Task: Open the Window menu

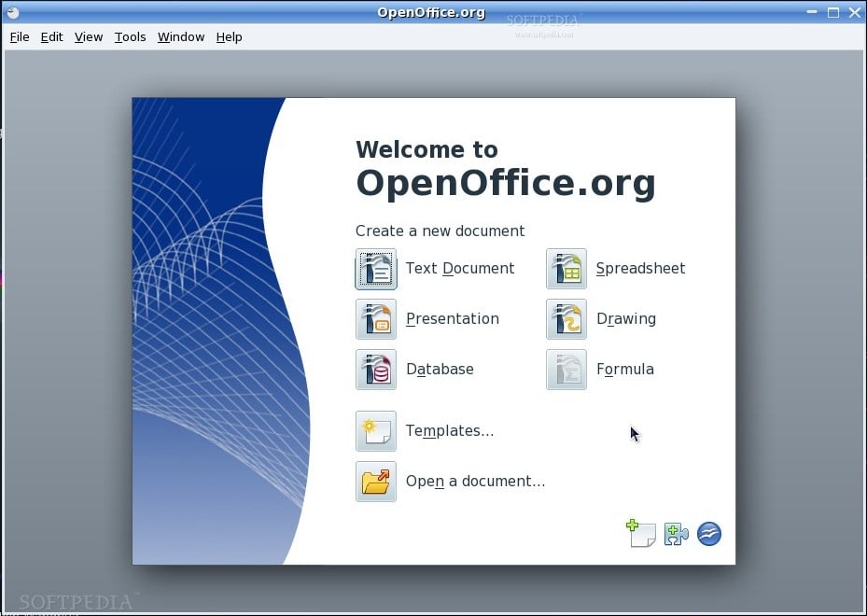Action: 180,36
